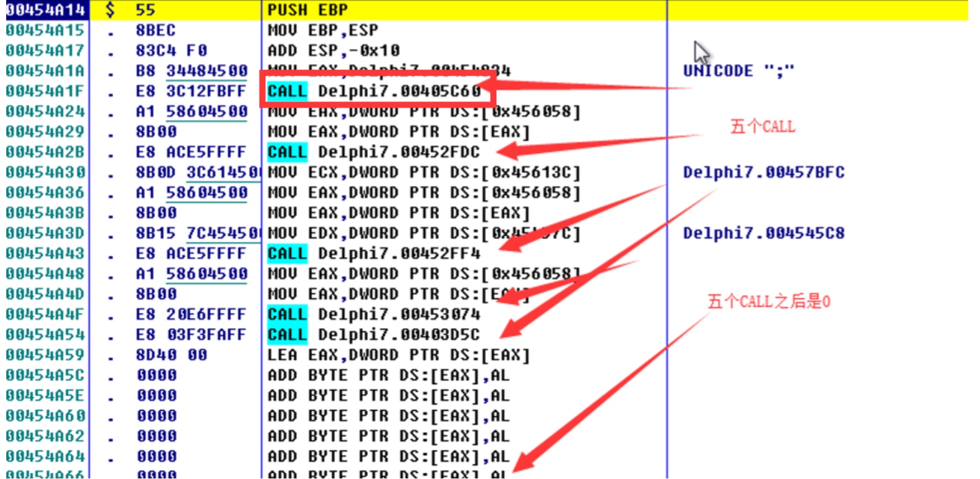Select the CALL Delphi7.00452FF4 line
980x479 pixels.
373,254
